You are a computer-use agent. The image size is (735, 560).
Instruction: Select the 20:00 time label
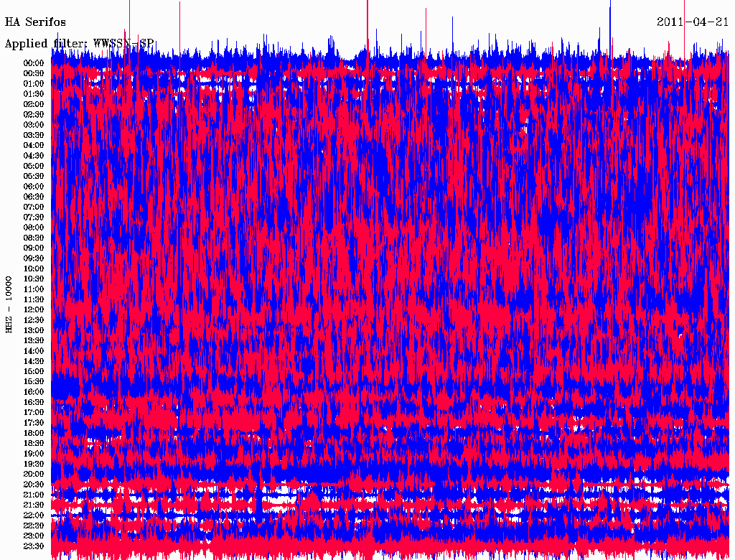pyautogui.click(x=34, y=475)
